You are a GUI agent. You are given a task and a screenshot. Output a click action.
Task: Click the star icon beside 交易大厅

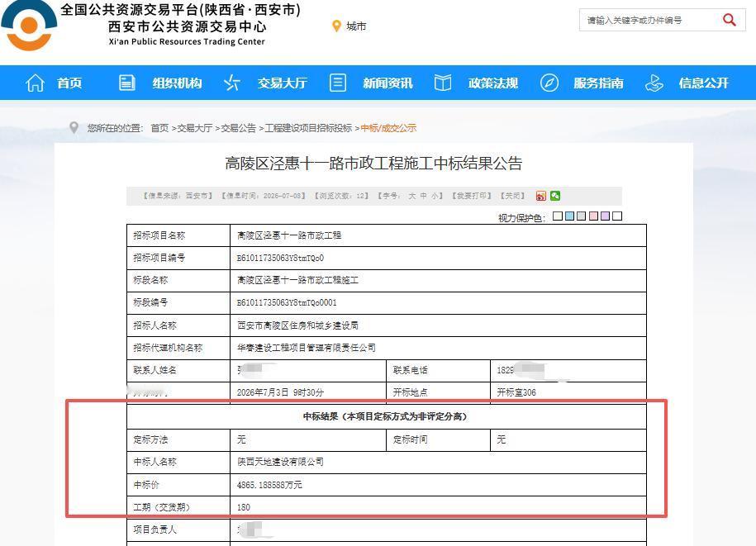point(232,83)
